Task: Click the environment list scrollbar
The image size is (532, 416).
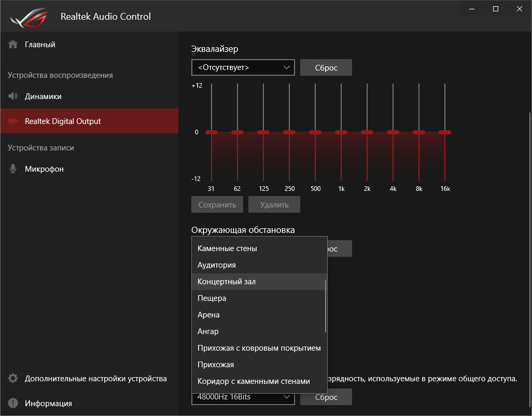Action: (x=326, y=306)
